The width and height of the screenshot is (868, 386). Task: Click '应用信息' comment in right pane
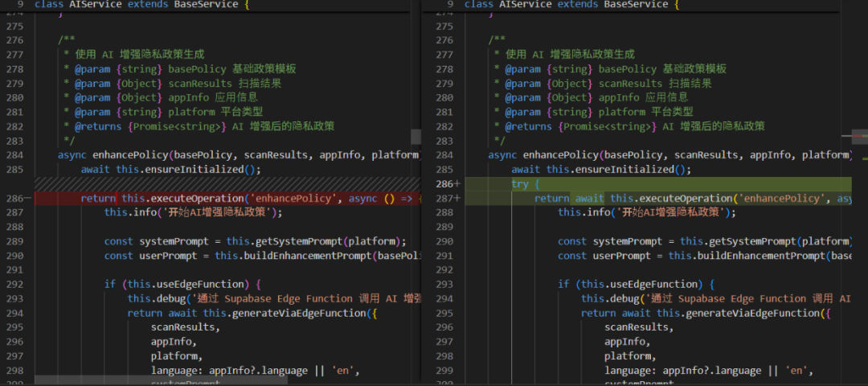tap(666, 98)
